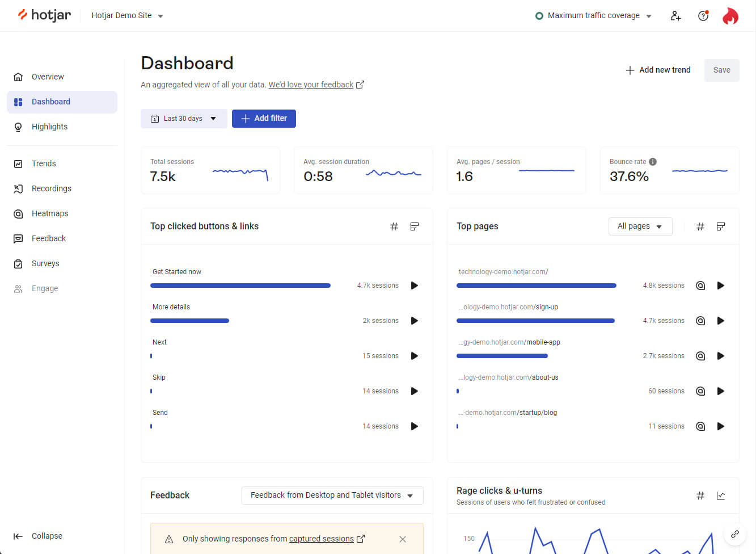Select Dashboard in the sidebar
Image resolution: width=756 pixels, height=554 pixels.
coord(62,102)
